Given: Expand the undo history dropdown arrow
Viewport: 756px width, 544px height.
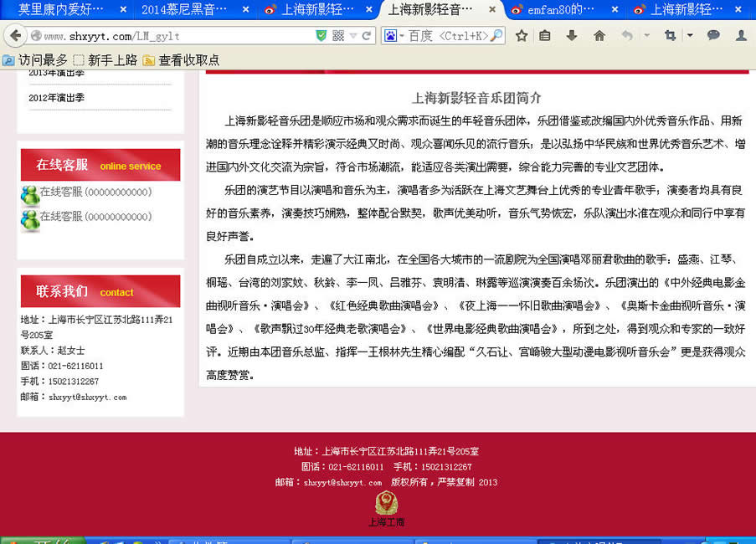Looking at the screenshot, I should (x=647, y=35).
